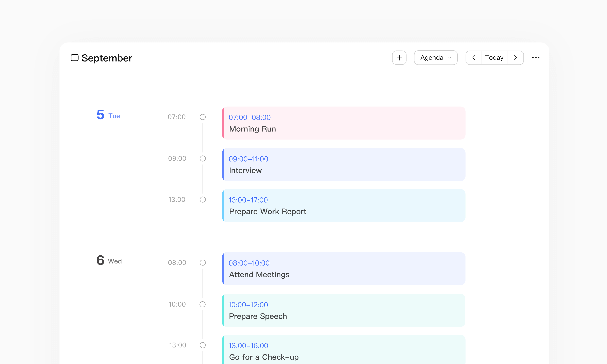Select the Prepare Work Report event
Image resolution: width=607 pixels, height=364 pixels.
click(344, 205)
